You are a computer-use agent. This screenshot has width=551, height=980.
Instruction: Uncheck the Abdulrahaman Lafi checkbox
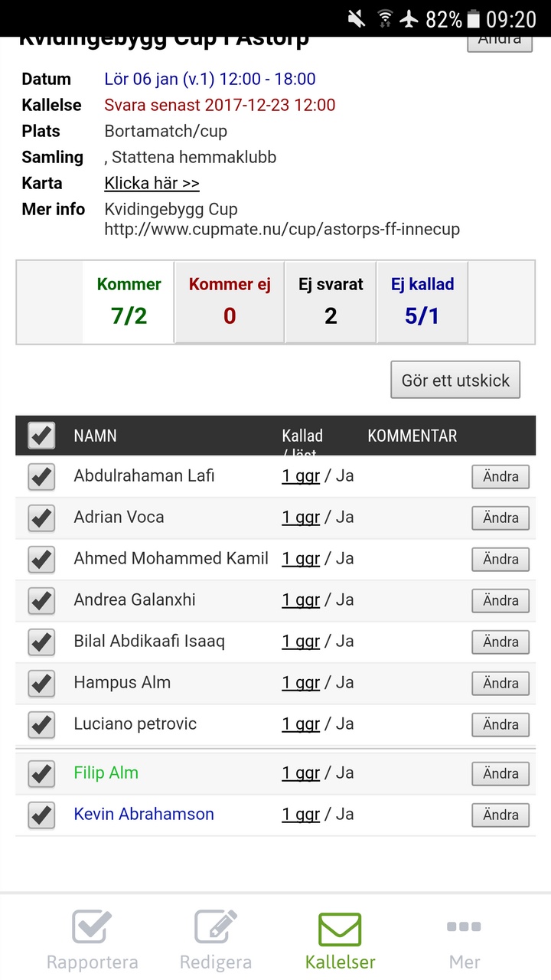click(x=41, y=476)
